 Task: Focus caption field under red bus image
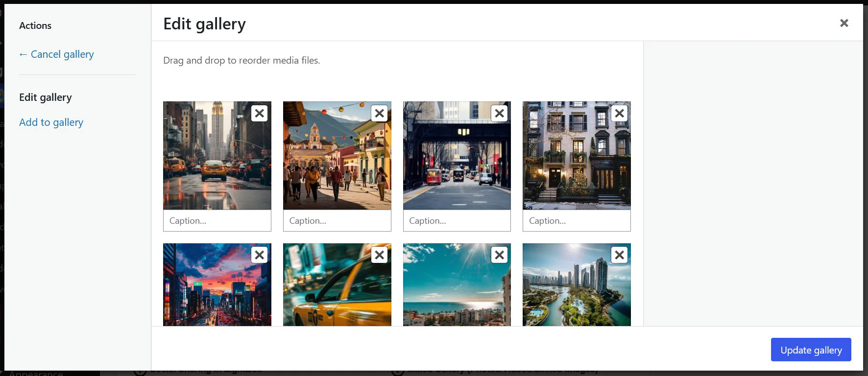[x=457, y=221]
